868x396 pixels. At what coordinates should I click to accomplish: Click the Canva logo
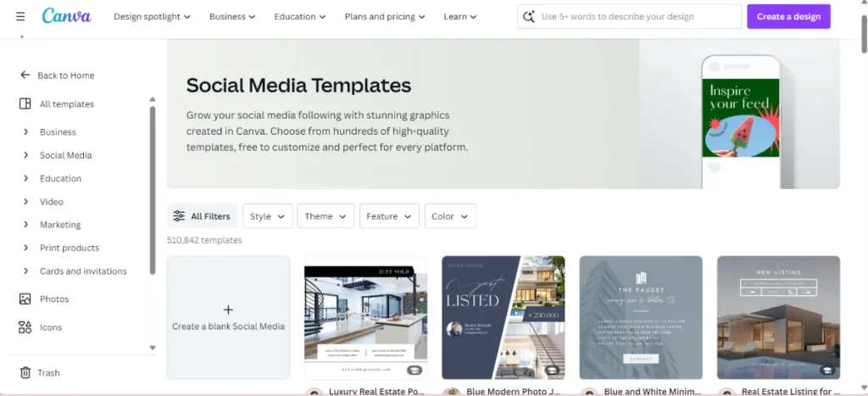tap(66, 16)
